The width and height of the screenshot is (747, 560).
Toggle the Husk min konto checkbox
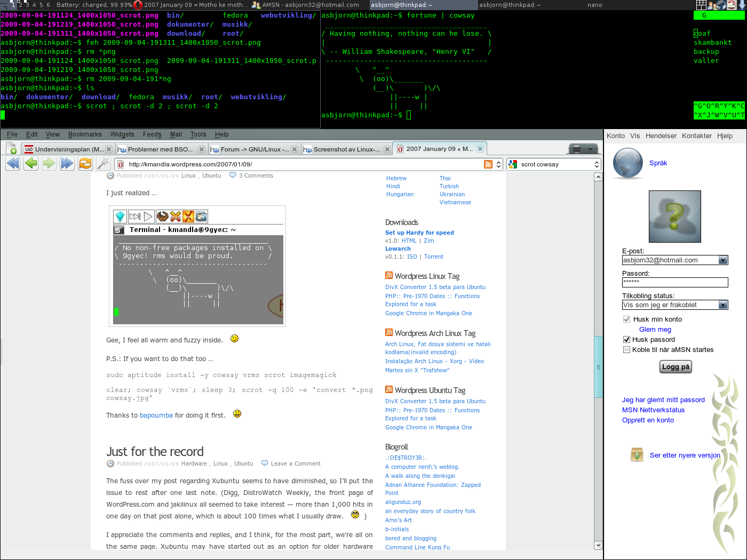coord(627,319)
